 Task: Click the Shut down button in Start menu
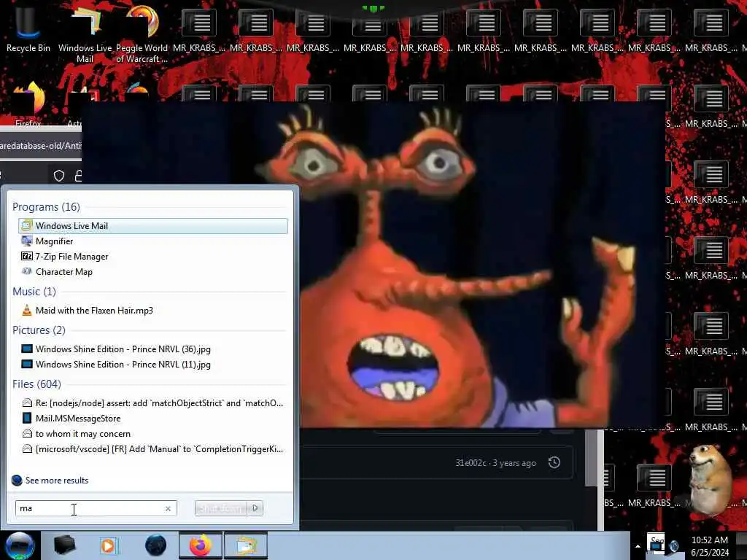click(222, 508)
